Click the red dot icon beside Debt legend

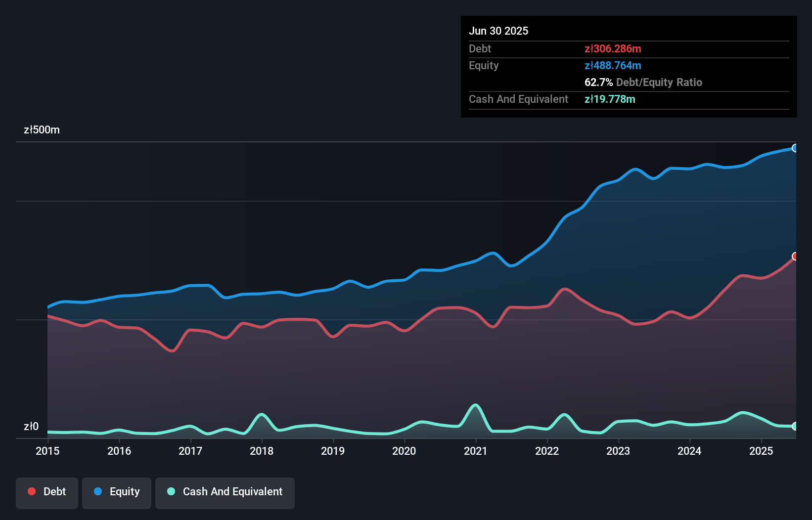(x=32, y=491)
